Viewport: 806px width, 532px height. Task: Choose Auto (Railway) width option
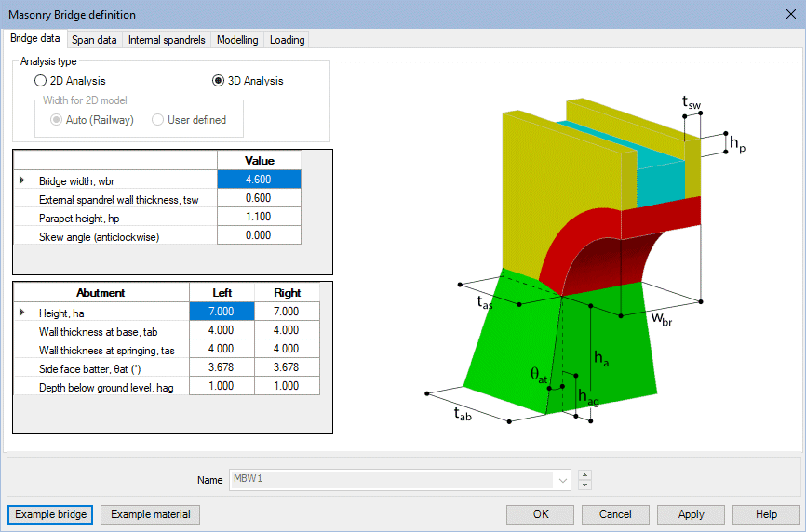tap(58, 120)
